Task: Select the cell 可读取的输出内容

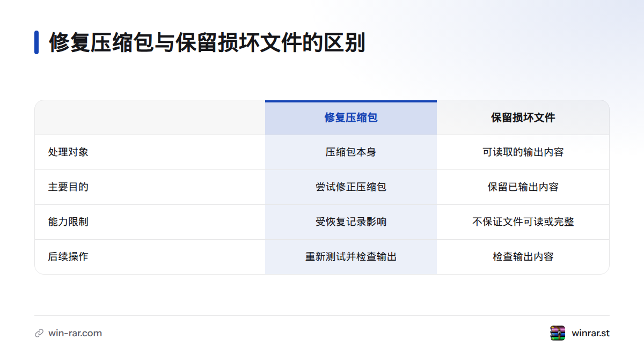Action: pos(523,152)
